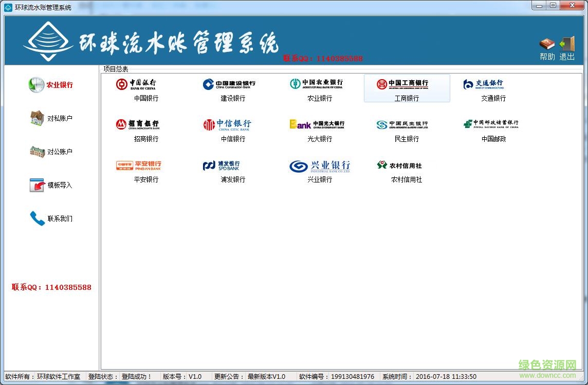Click the 浦发银行 caption text

click(x=233, y=179)
